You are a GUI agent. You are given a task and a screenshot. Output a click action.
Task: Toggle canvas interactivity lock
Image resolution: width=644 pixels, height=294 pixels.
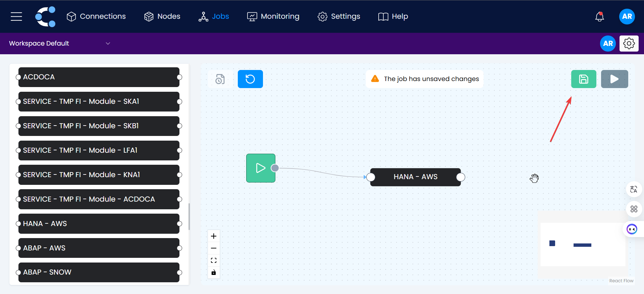(x=214, y=272)
